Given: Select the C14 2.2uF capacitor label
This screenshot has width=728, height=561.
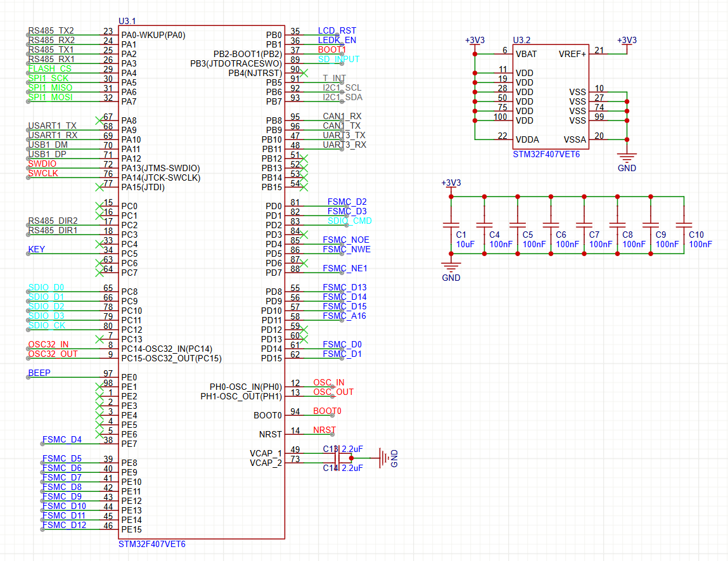Looking at the screenshot, I should (343, 468).
